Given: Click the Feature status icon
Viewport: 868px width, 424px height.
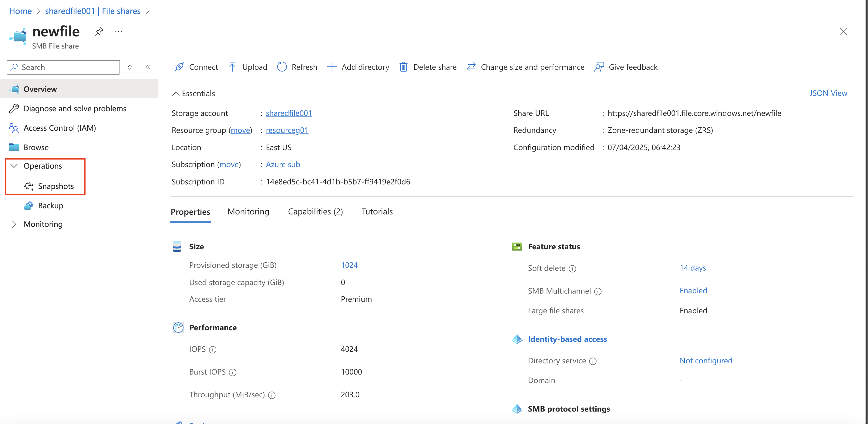Looking at the screenshot, I should (517, 247).
